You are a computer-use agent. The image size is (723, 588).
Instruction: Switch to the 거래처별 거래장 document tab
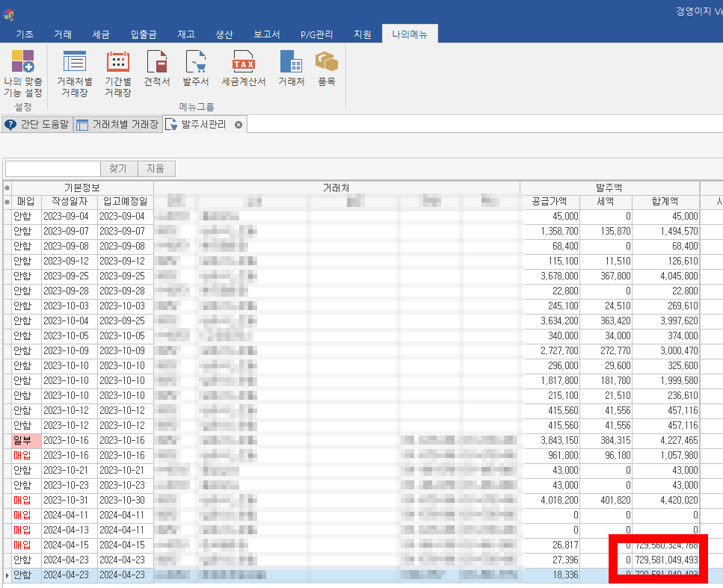[117, 125]
